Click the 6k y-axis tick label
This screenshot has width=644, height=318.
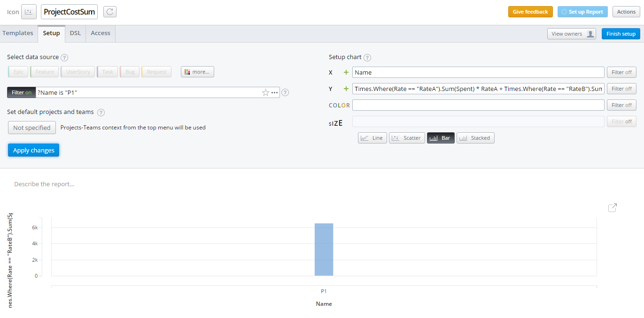click(x=35, y=227)
